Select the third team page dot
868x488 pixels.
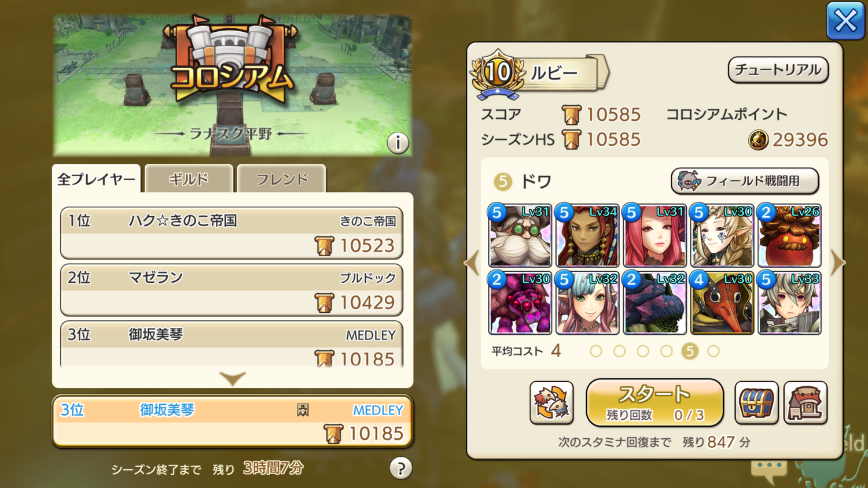click(x=643, y=351)
